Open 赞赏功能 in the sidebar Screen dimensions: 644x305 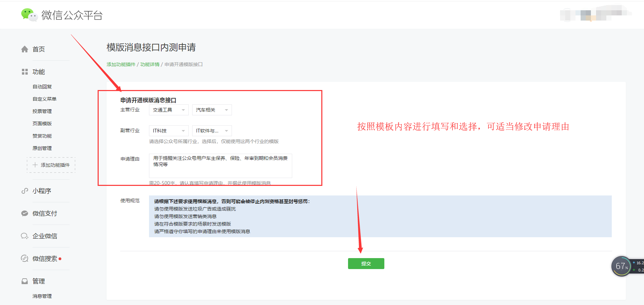pyautogui.click(x=42, y=136)
